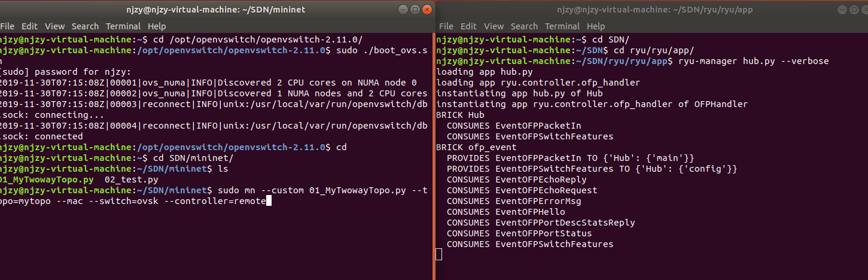Open Terminal menu in ryu/app terminal

[562, 26]
